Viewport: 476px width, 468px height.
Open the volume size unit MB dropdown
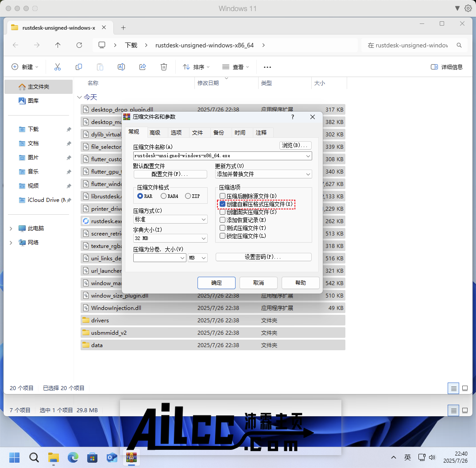pyautogui.click(x=197, y=258)
